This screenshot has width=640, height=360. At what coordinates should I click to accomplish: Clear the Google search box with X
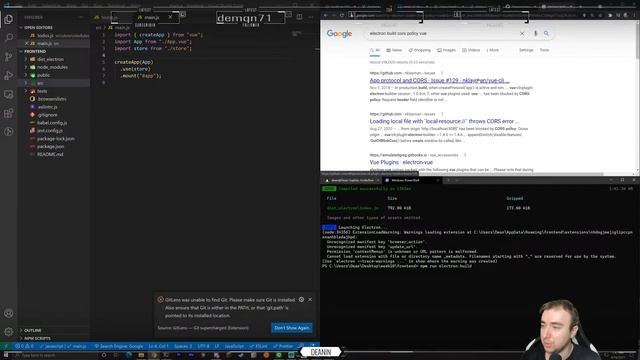(522, 33)
